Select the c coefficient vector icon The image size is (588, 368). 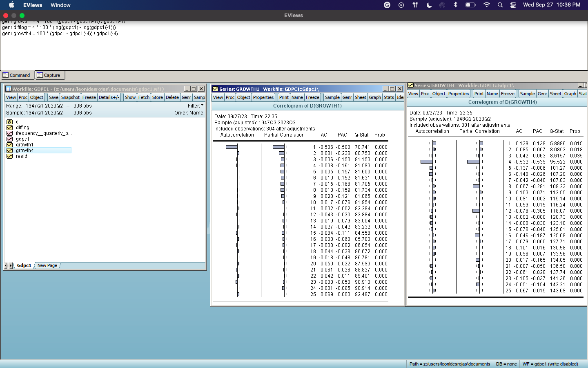(9, 121)
